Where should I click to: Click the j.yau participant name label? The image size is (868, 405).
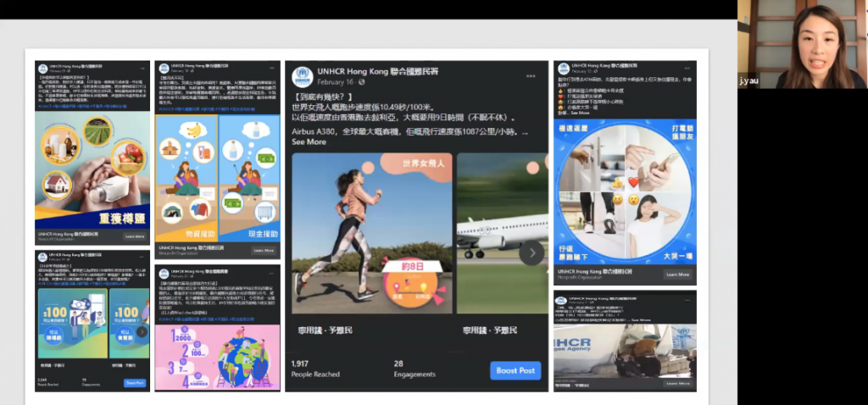click(748, 81)
